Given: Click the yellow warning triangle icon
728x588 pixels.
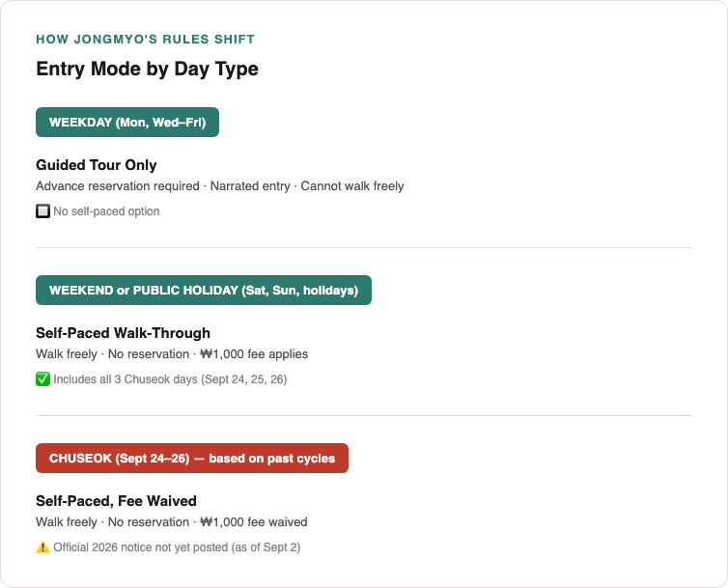Looking at the screenshot, I should click(x=42, y=547).
